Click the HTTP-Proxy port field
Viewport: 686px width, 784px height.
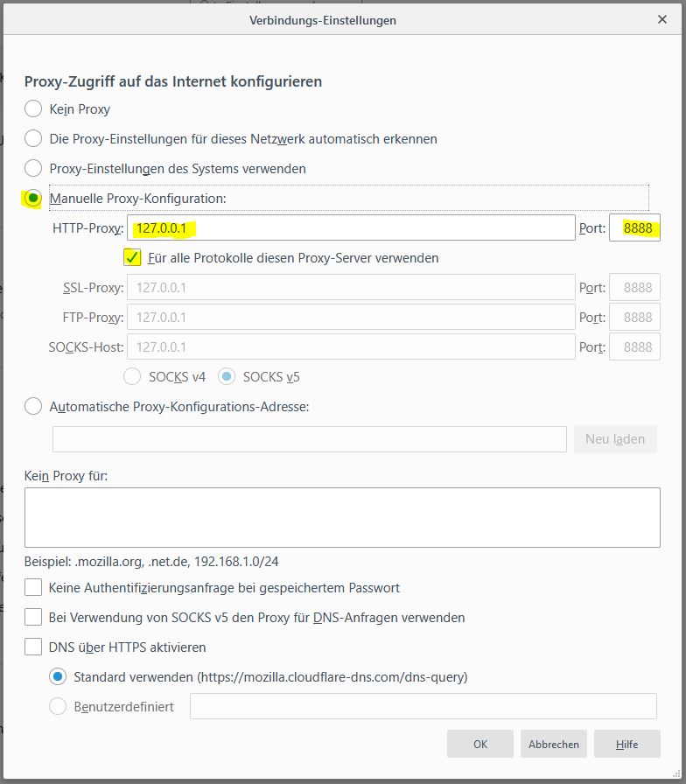(635, 228)
